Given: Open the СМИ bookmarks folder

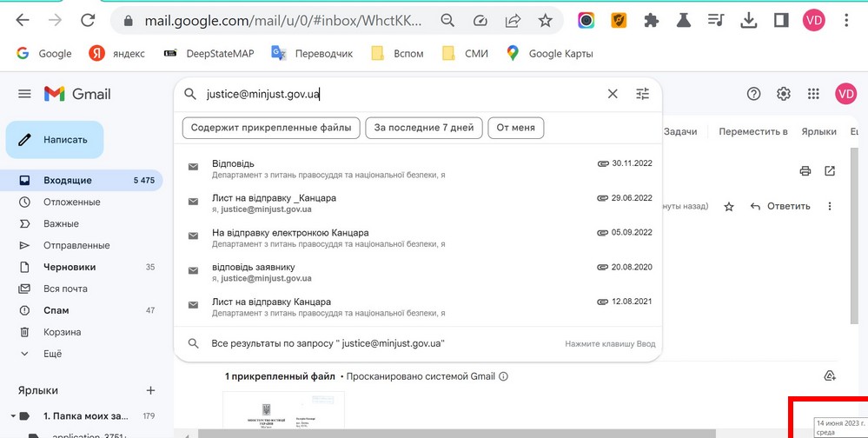Looking at the screenshot, I should click(x=465, y=54).
